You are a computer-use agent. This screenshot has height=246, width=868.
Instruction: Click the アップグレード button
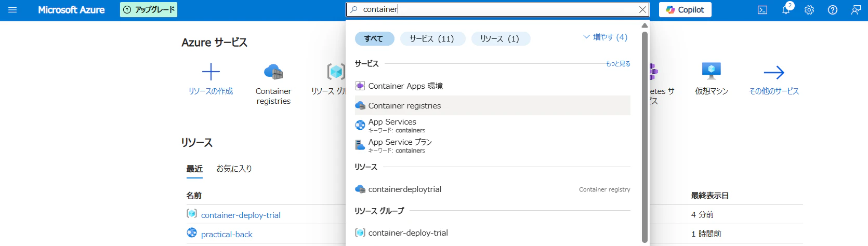point(149,10)
